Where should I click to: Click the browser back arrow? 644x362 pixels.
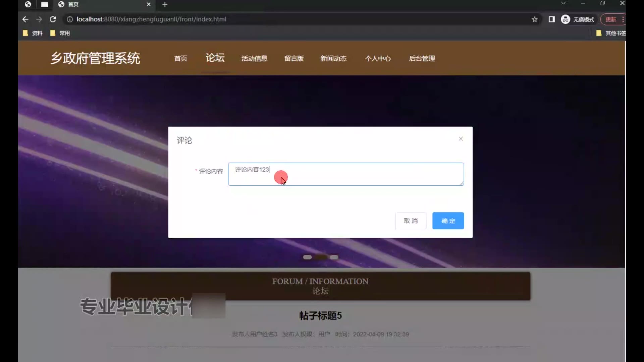(25, 19)
